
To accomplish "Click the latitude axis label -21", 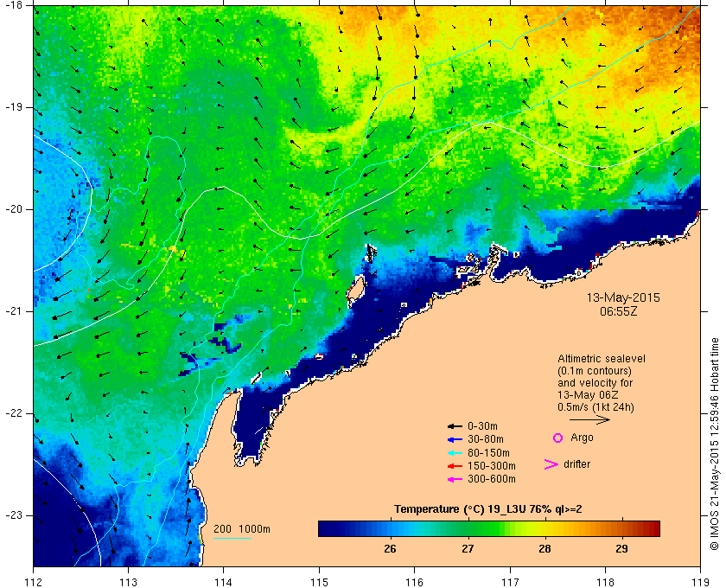I will pyautogui.click(x=12, y=311).
